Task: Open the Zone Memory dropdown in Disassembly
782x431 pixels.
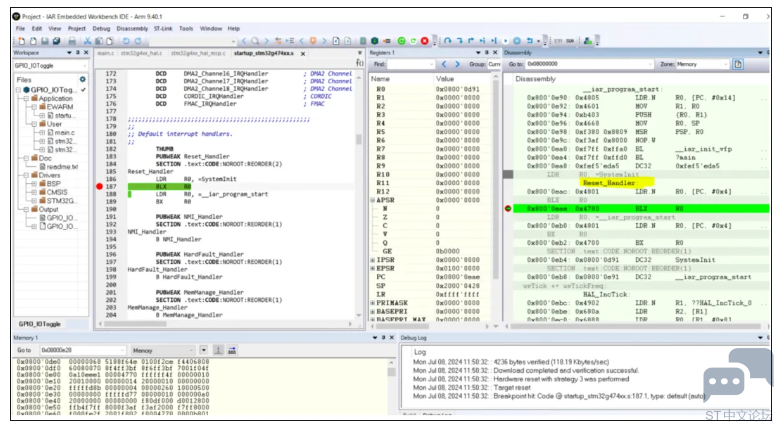Action: (x=726, y=64)
